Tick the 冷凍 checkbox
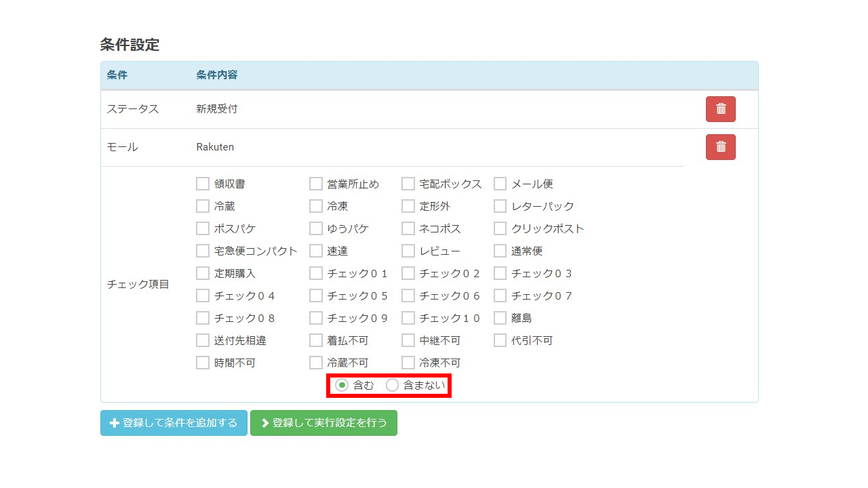 click(x=316, y=206)
